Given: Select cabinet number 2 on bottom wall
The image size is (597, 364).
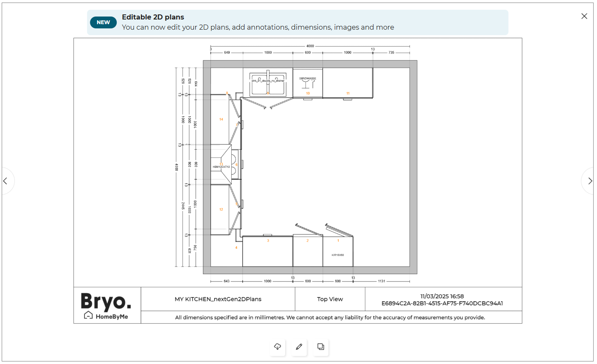Looking at the screenshot, I should point(308,252).
